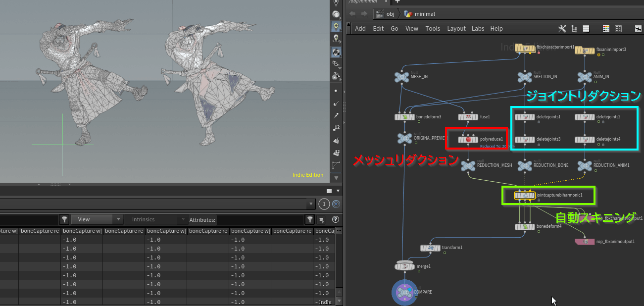Add a new pane tab with plus
Viewport: 644px width, 306px height.
[x=397, y=1]
